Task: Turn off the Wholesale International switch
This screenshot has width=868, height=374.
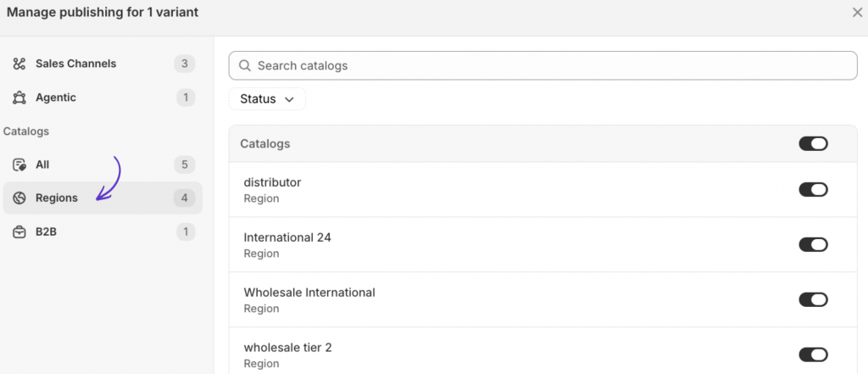Action: point(813,299)
